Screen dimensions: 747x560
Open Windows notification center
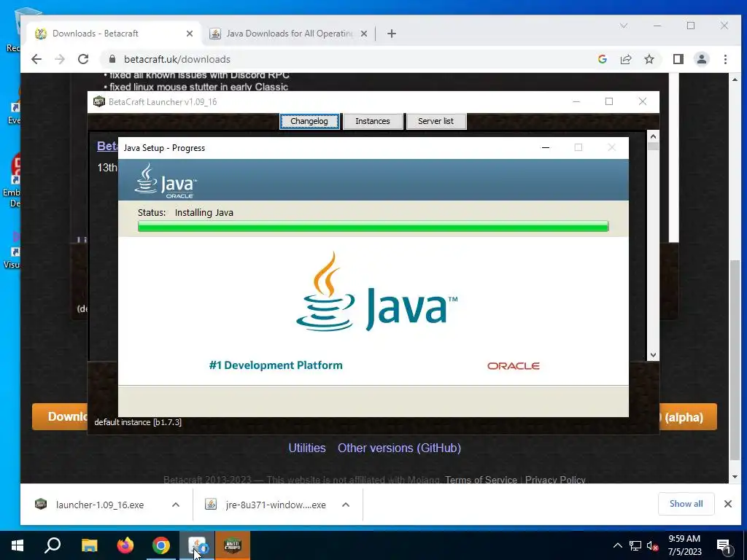click(724, 545)
